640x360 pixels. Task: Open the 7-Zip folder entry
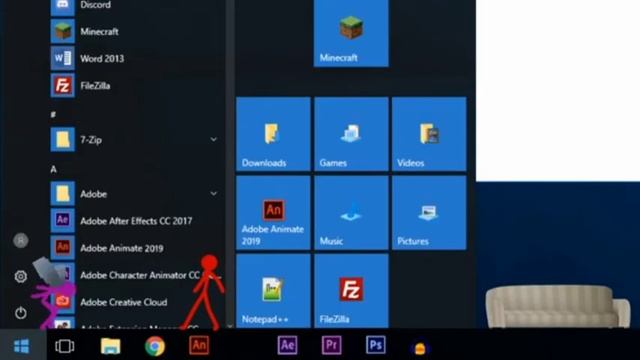137,140
